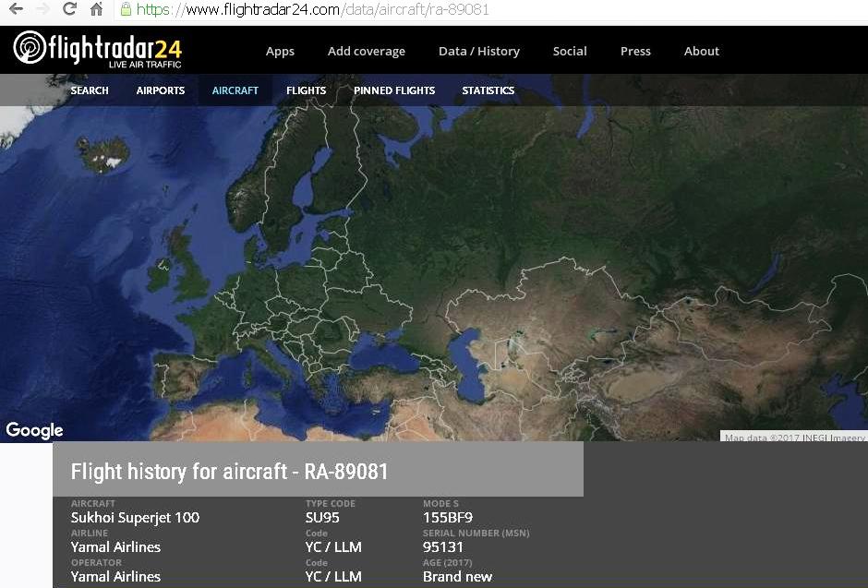Click the green padlock security icon
The height and width of the screenshot is (588, 868).
point(126,9)
